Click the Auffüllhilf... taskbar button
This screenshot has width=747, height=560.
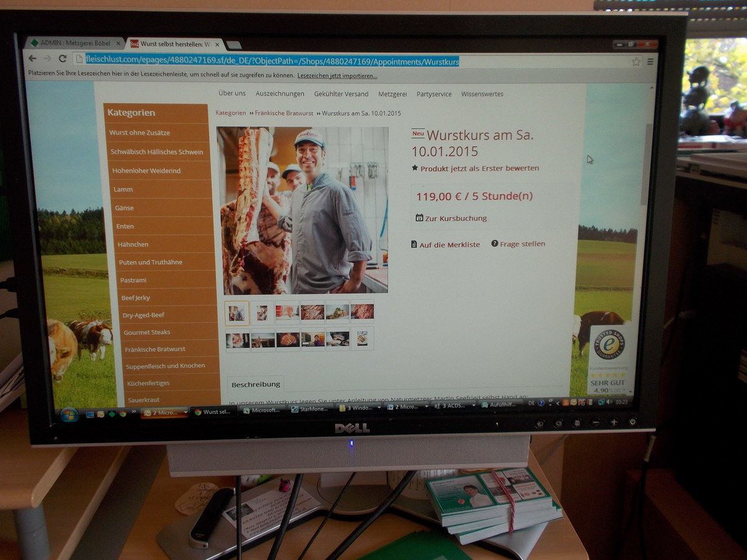pos(500,404)
